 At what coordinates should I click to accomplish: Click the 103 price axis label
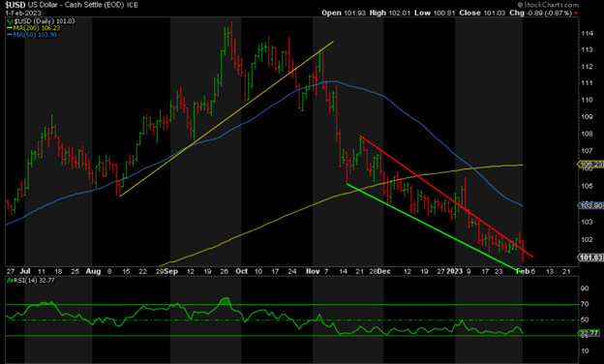click(587, 223)
